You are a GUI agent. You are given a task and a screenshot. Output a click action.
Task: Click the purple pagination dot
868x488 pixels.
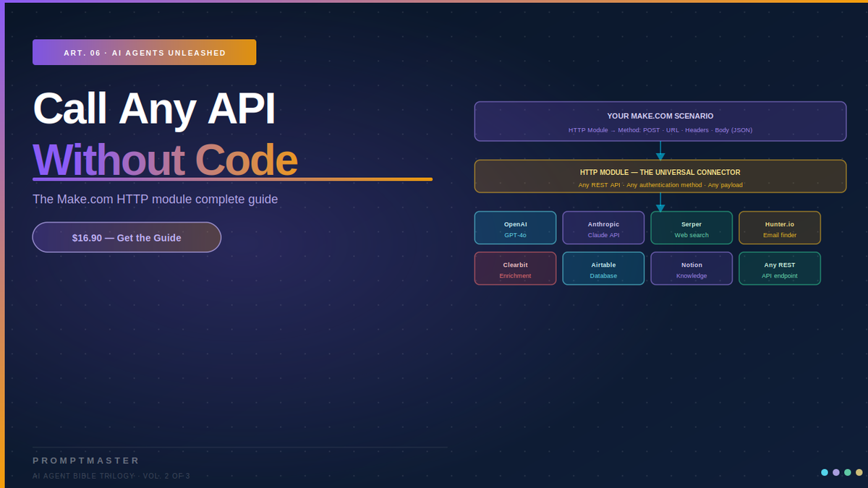click(x=836, y=472)
